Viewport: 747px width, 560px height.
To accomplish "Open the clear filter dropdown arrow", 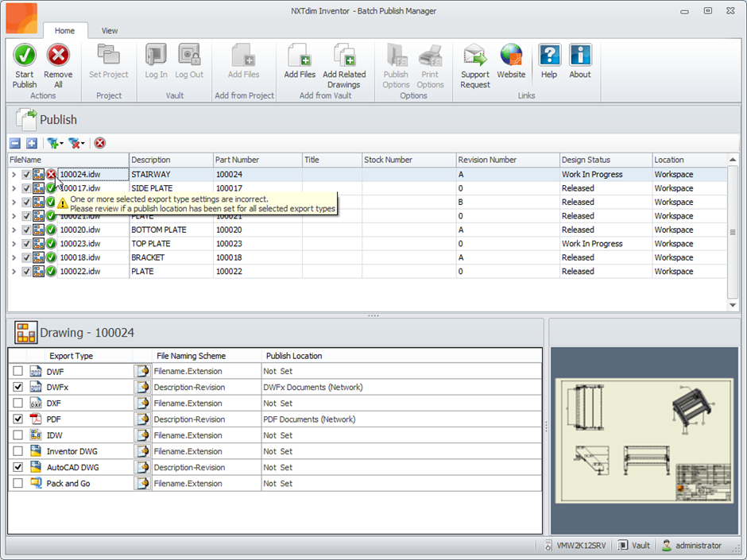I will (x=83, y=144).
